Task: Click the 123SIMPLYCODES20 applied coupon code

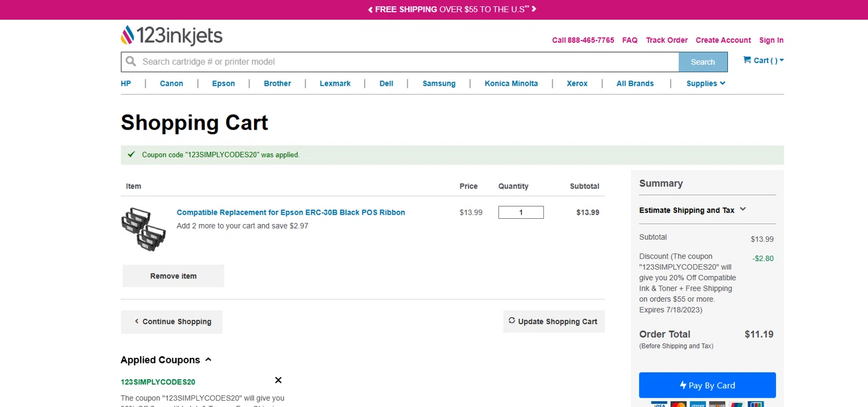Action: 158,382
